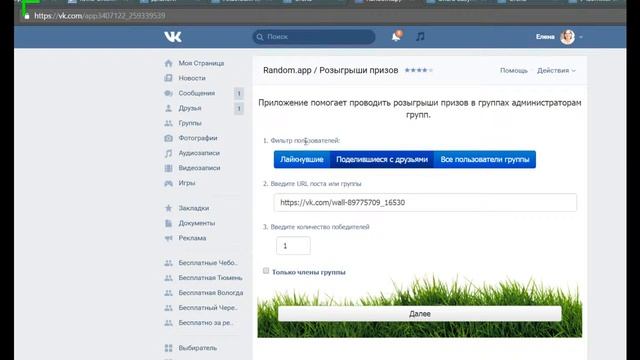Click the megaphone icon beside Реклама
The width and height of the screenshot is (640, 360).
tap(169, 238)
